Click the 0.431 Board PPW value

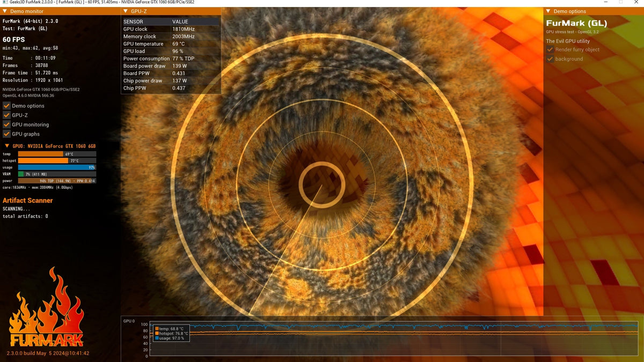179,73
